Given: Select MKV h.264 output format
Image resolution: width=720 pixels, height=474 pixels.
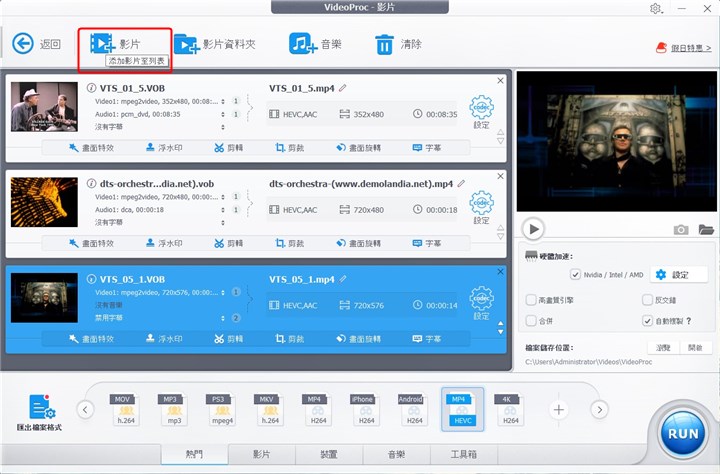Looking at the screenshot, I should point(269,409).
